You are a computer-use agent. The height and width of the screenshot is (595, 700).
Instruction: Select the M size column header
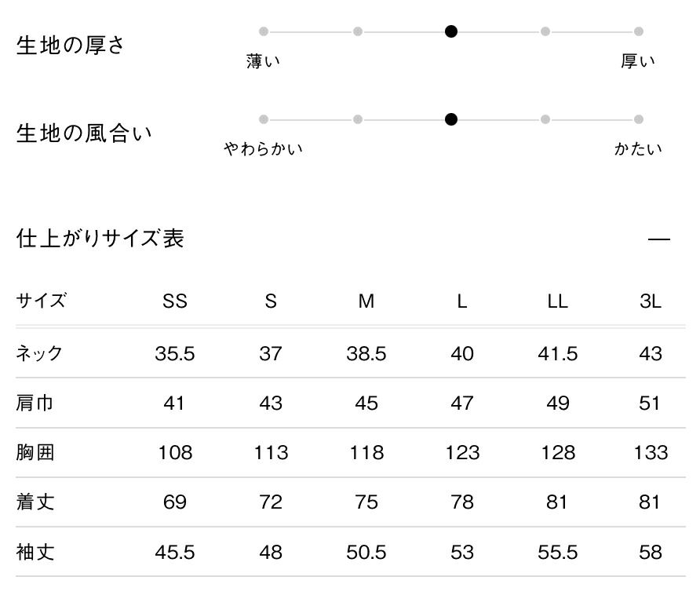366,301
